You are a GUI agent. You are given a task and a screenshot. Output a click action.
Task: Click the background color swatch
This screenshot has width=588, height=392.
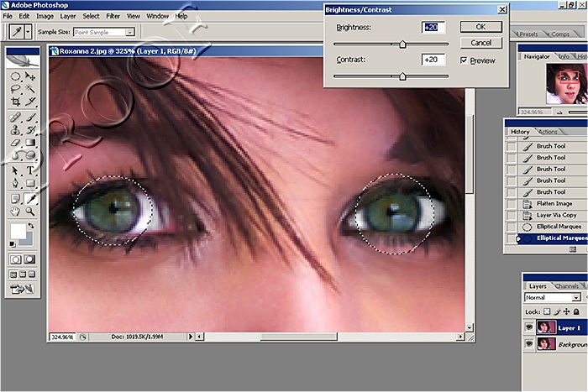click(28, 240)
